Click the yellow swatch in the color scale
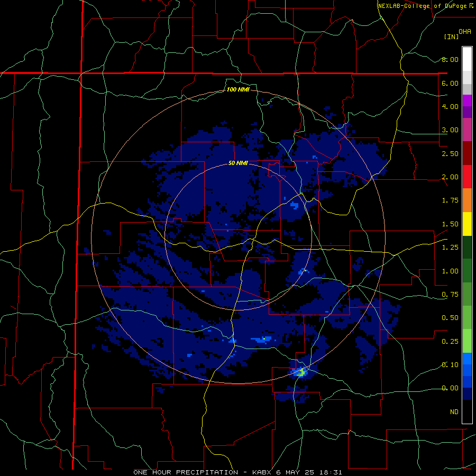 [467, 224]
